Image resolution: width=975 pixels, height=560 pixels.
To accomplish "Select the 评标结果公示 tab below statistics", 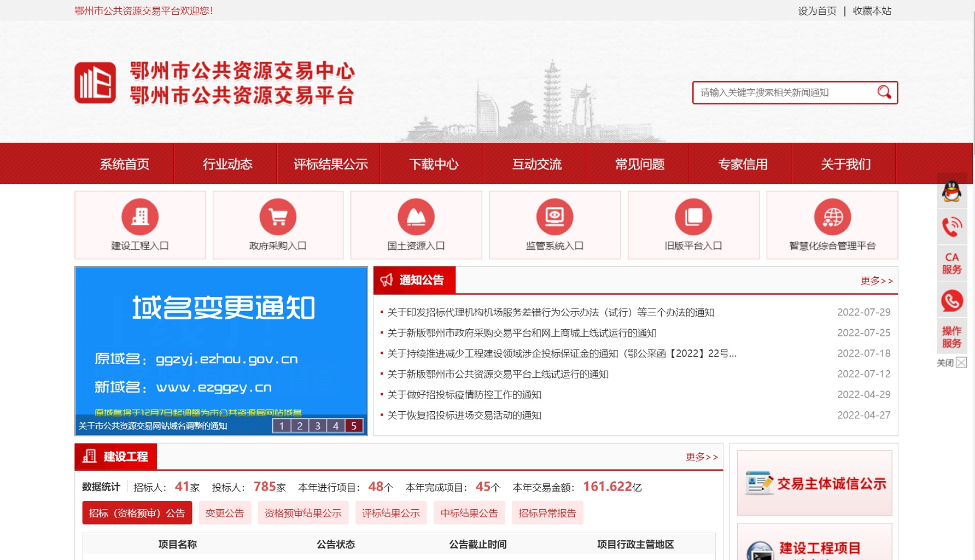I will 391,513.
